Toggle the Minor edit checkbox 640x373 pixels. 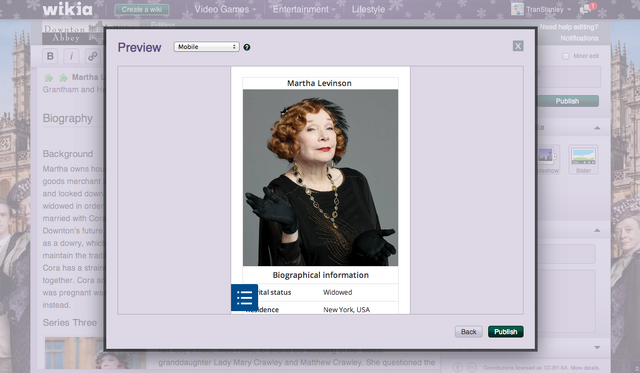click(x=565, y=56)
